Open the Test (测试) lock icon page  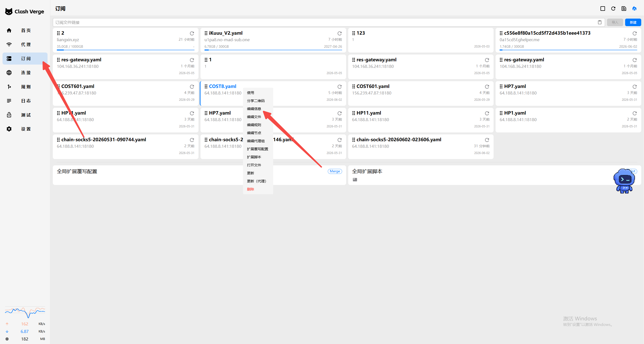pyautogui.click(x=9, y=115)
